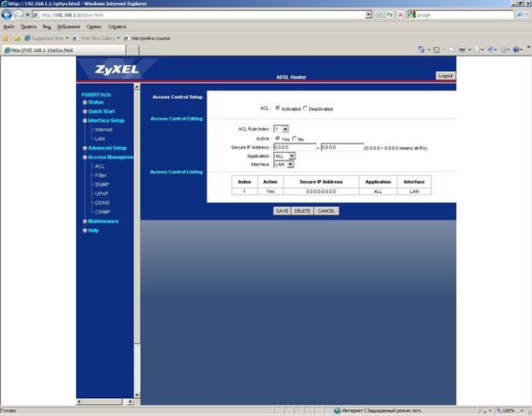Click the Add to Favorites bar icon
Viewport: 532px width, 416px height.
(x=17, y=38)
